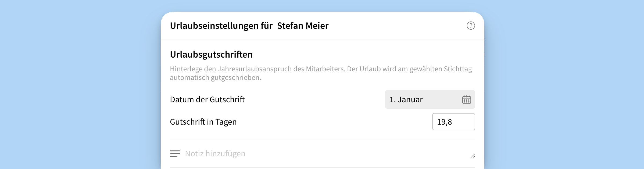Viewport: 644px width, 169px height.
Task: Click the blue backdrop left of dialog
Action: [81, 84]
